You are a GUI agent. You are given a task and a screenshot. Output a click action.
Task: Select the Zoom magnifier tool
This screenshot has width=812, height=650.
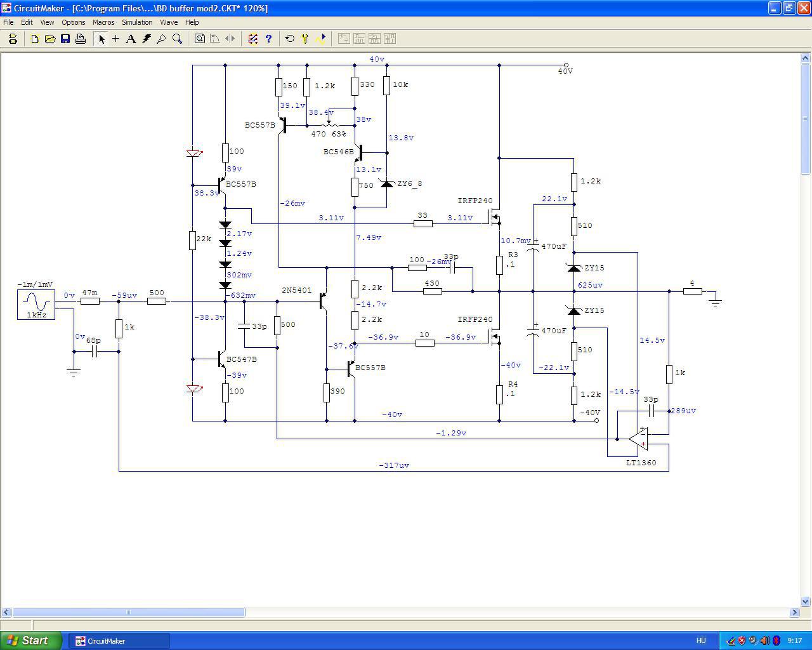tap(177, 39)
